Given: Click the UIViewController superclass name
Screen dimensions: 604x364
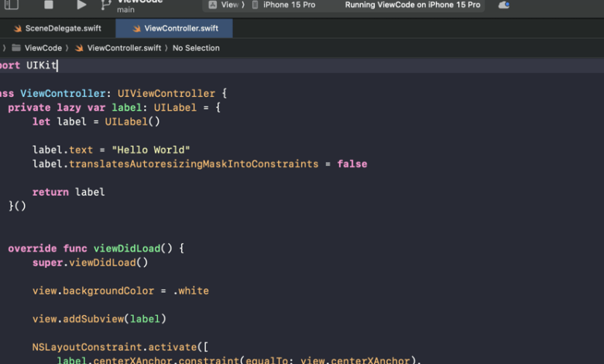Looking at the screenshot, I should coord(166,93).
